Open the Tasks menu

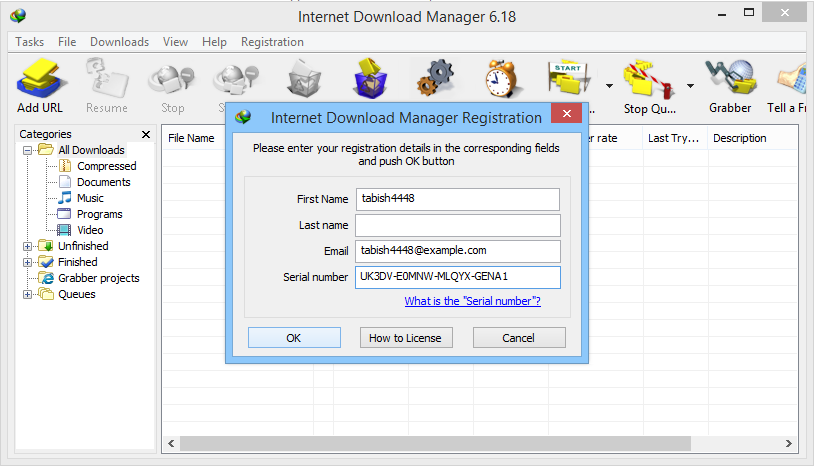click(30, 42)
